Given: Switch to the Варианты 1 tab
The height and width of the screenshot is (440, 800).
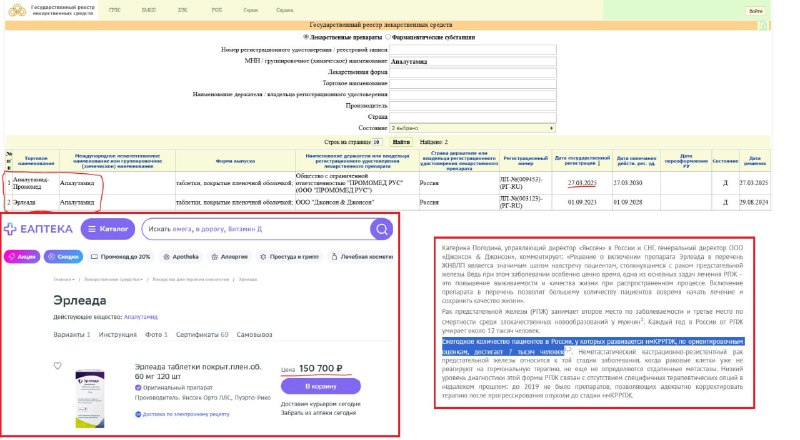Looking at the screenshot, I should [72, 335].
